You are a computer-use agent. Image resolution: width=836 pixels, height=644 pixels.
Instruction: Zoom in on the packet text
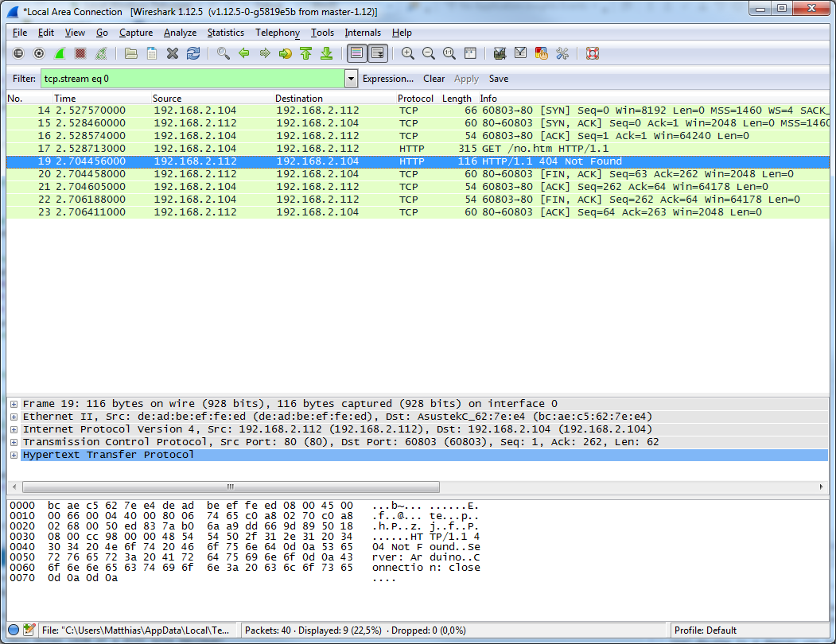pyautogui.click(x=408, y=53)
